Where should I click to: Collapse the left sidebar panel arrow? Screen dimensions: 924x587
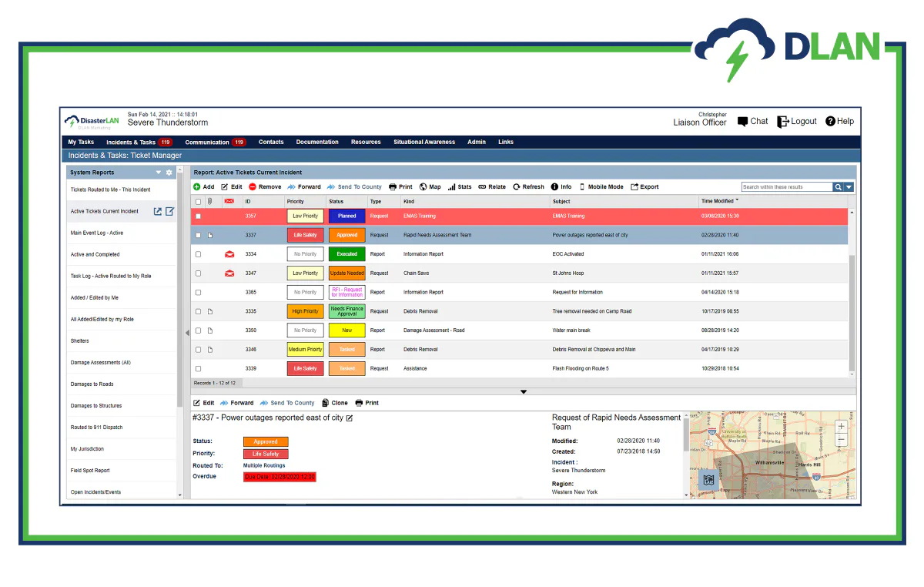point(187,333)
